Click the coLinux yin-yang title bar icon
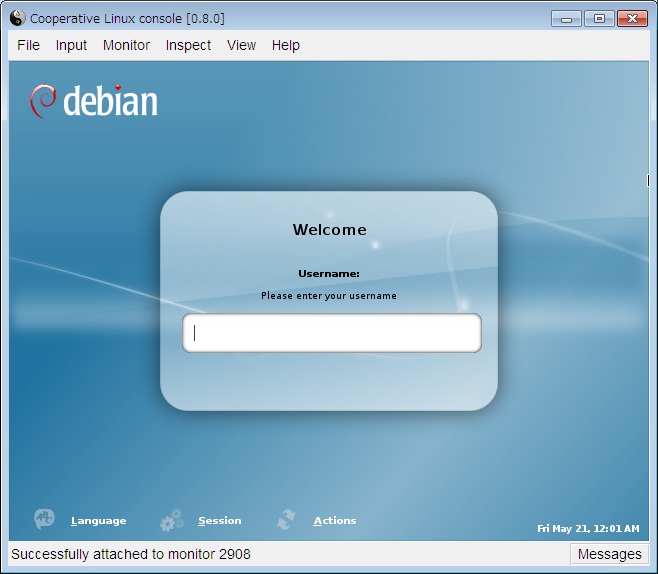The width and height of the screenshot is (658, 574). [17, 18]
